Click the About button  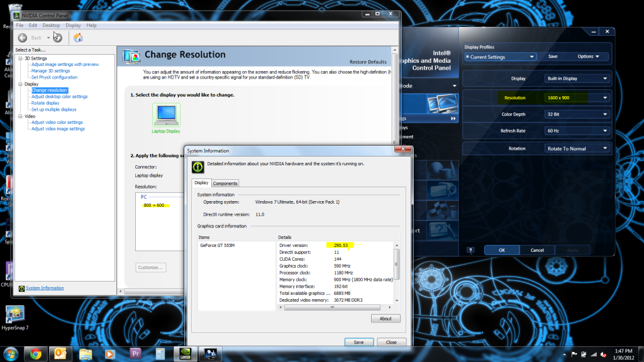coord(386,319)
